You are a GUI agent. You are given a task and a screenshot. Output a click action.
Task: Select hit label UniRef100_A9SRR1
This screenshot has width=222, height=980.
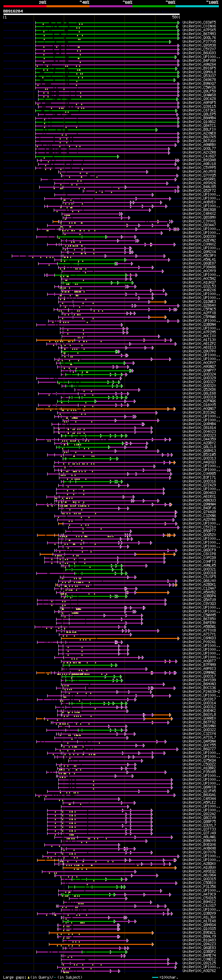(x=199, y=179)
